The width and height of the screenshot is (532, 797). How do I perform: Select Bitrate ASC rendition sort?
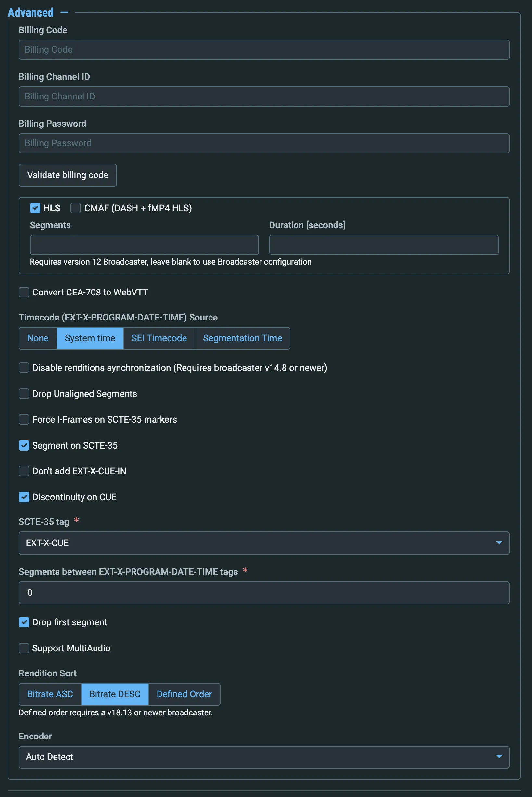50,694
